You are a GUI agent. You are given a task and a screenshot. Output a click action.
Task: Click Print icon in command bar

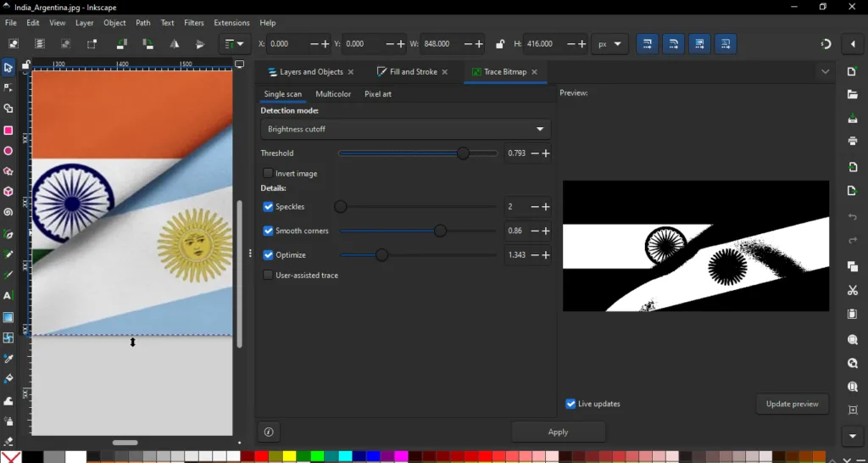pos(853,141)
